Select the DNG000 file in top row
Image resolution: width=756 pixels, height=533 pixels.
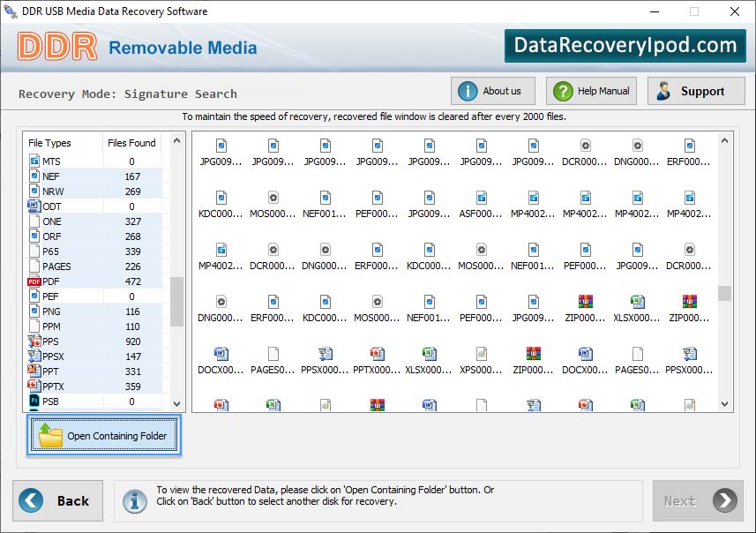click(x=637, y=153)
